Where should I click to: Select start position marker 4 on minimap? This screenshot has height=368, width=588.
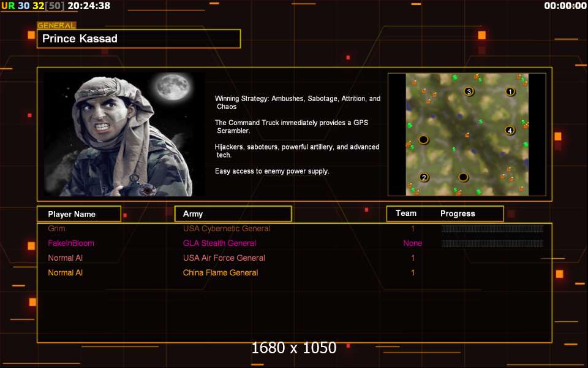pyautogui.click(x=509, y=130)
